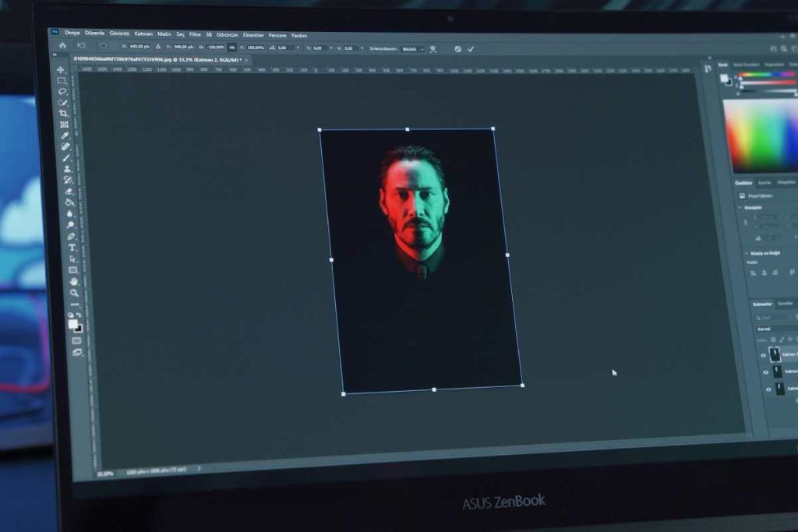Select the Move tool
This screenshot has height=532, width=798.
tap(61, 70)
